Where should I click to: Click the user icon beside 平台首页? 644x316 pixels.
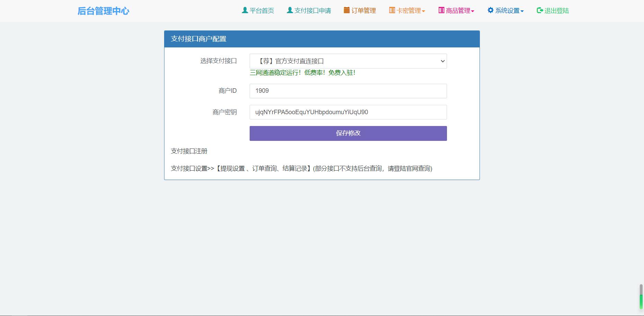click(244, 10)
